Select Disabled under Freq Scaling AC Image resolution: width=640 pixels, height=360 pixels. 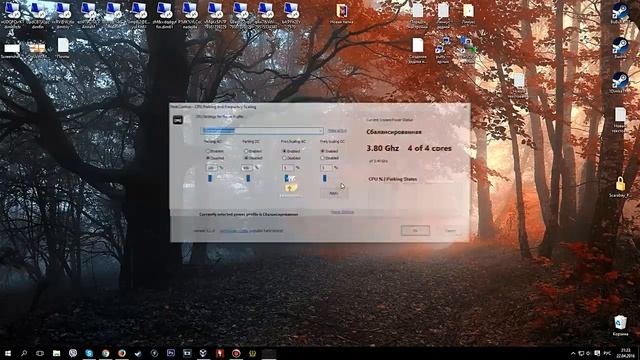point(291,158)
